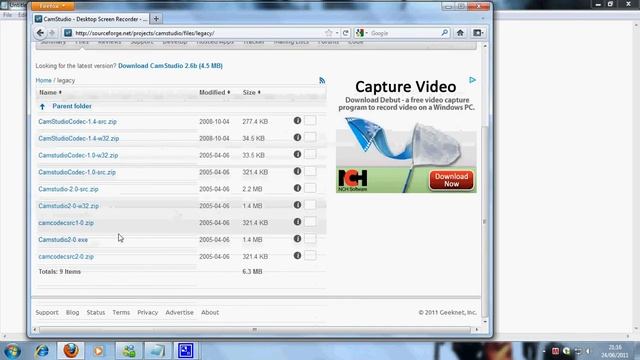Open the orange Firefox menu button
Viewport: 640px width, 360px height.
point(53,6)
